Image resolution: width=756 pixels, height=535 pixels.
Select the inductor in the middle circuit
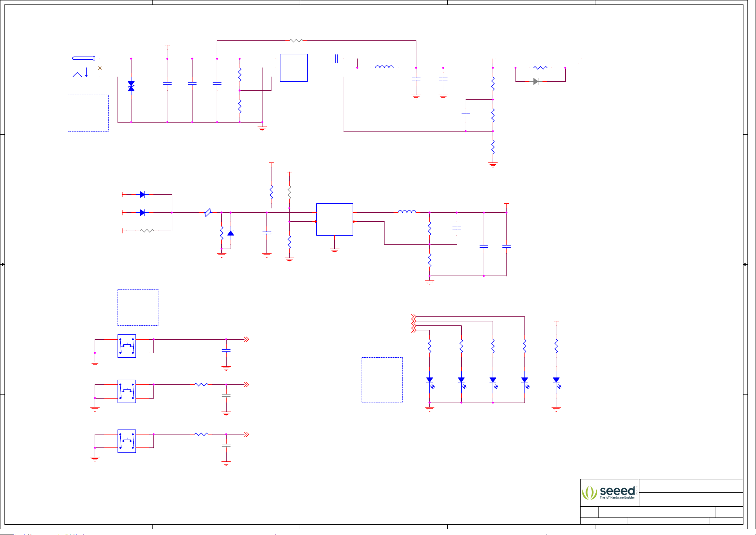coord(407,211)
